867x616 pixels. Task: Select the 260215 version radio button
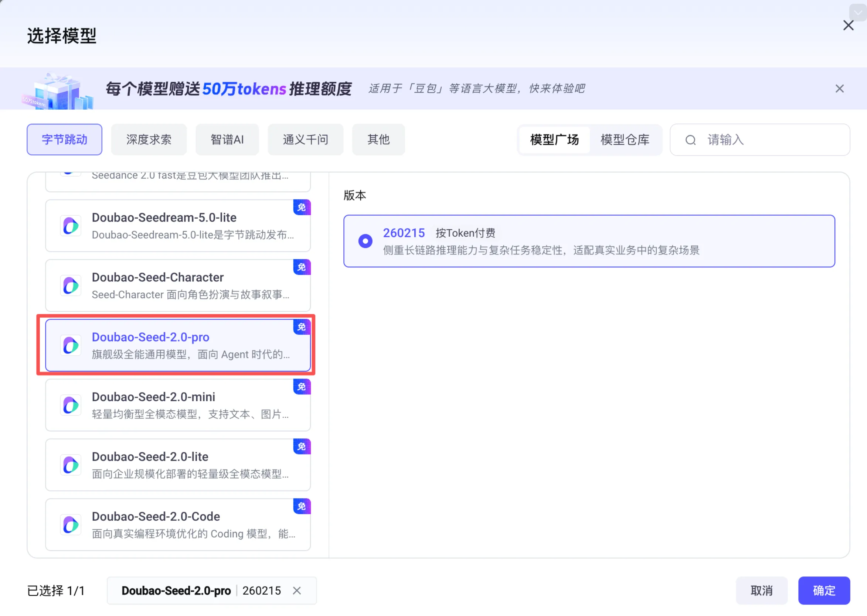pos(365,241)
